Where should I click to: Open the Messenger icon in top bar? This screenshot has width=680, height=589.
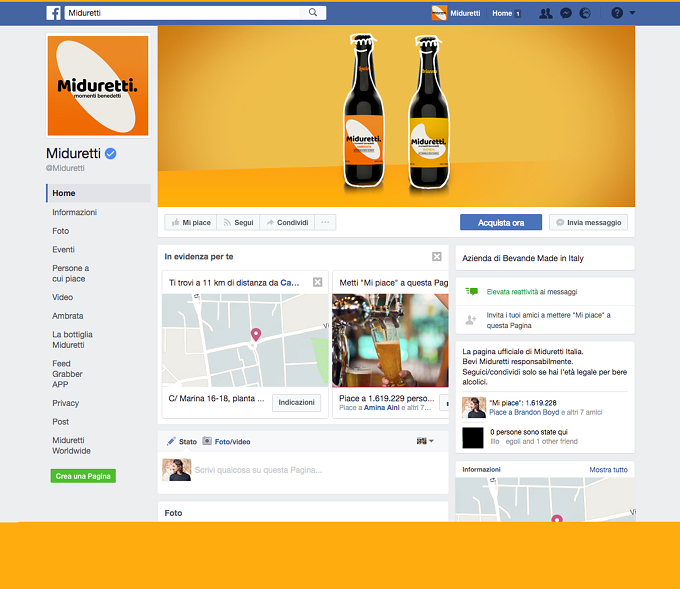(566, 13)
